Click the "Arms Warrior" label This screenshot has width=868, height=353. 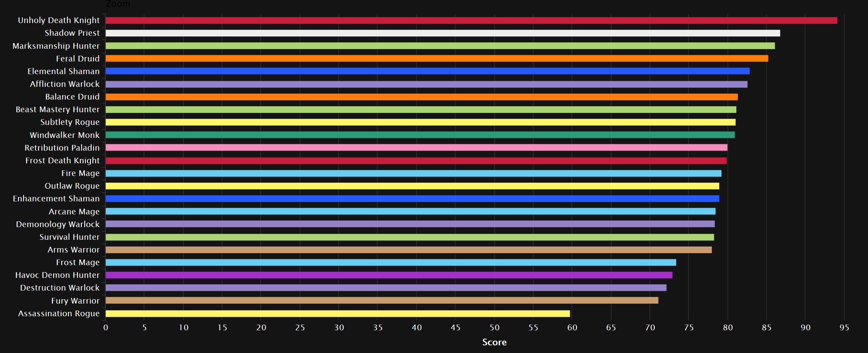click(74, 250)
